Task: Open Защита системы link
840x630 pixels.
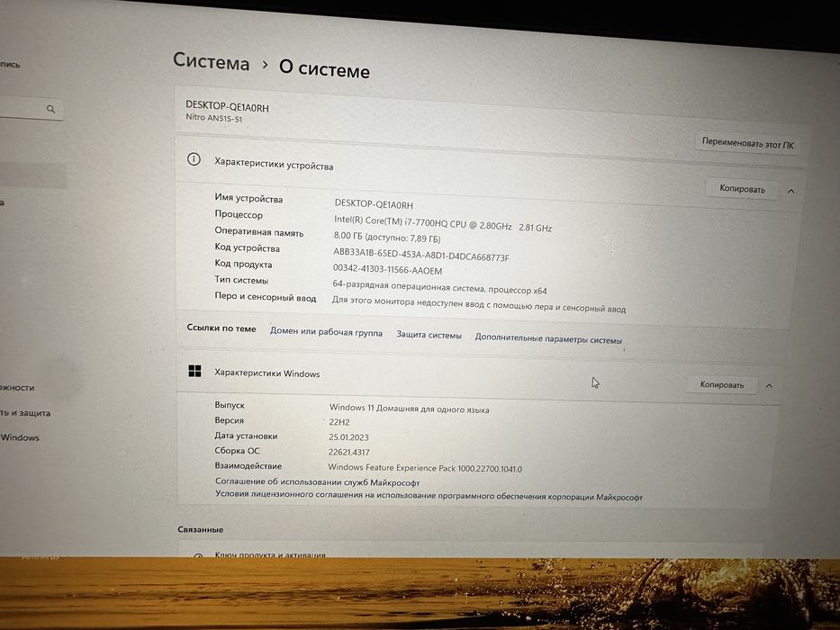Action: pos(429,335)
